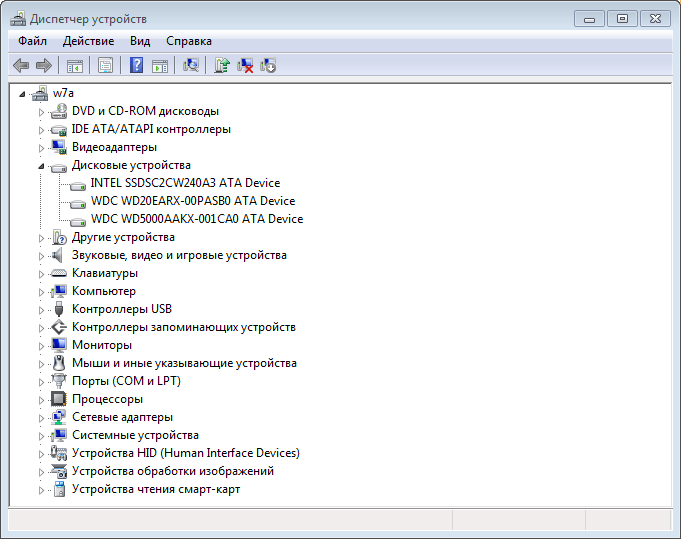Click the imaging devices camera icon
The width and height of the screenshot is (681, 539).
pos(59,471)
